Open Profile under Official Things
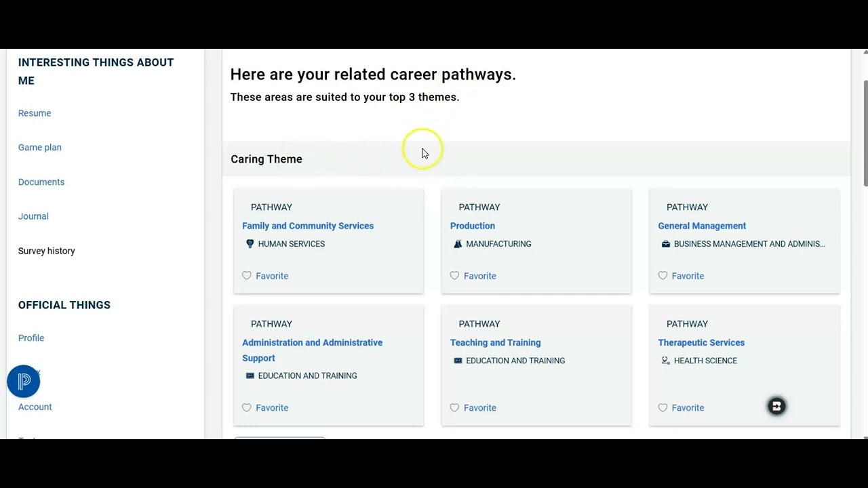The image size is (868, 488). pos(31,338)
